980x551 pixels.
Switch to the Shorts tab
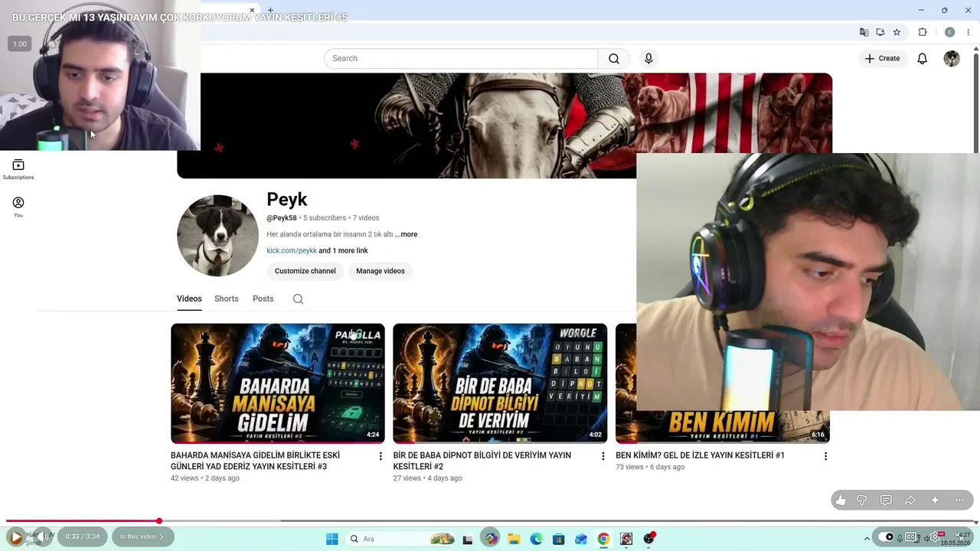[x=227, y=299]
